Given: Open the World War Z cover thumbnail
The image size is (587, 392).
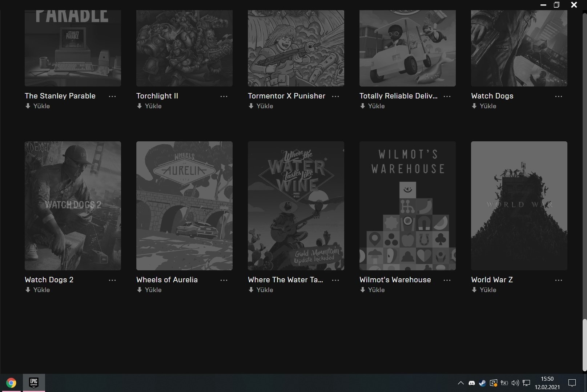Looking at the screenshot, I should point(519,206).
